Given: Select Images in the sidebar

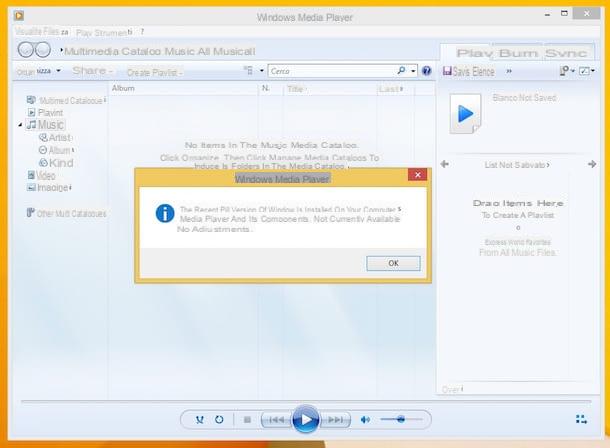Looking at the screenshot, I should click(49, 188).
